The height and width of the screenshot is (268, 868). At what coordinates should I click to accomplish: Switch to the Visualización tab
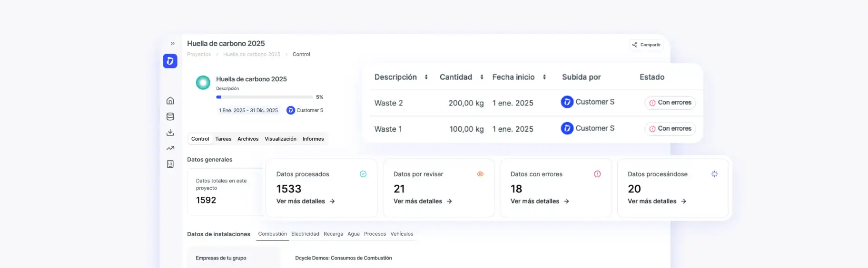click(280, 139)
